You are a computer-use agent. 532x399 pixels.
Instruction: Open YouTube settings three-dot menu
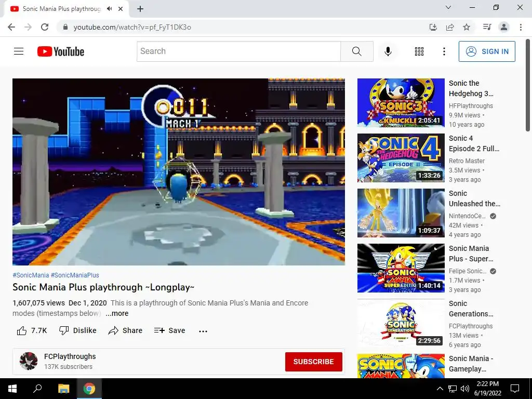[x=444, y=51]
